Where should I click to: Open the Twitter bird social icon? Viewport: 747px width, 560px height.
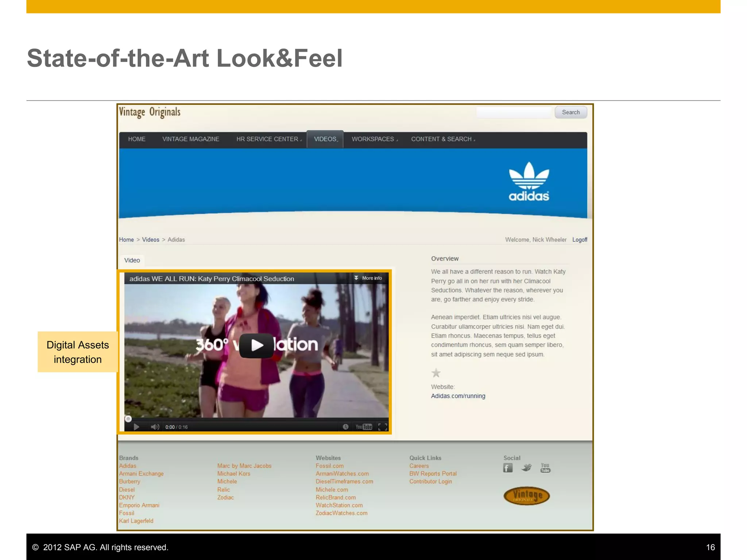(x=526, y=468)
